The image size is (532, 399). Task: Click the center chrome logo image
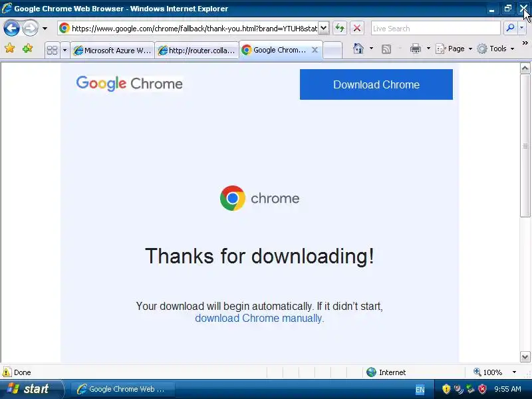coord(259,198)
